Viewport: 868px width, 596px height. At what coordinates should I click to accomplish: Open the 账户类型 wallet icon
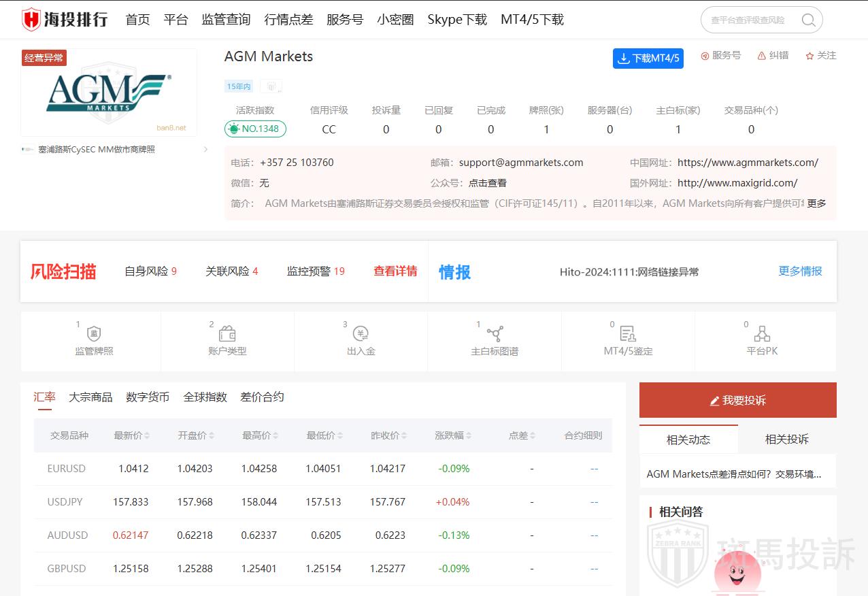click(227, 334)
